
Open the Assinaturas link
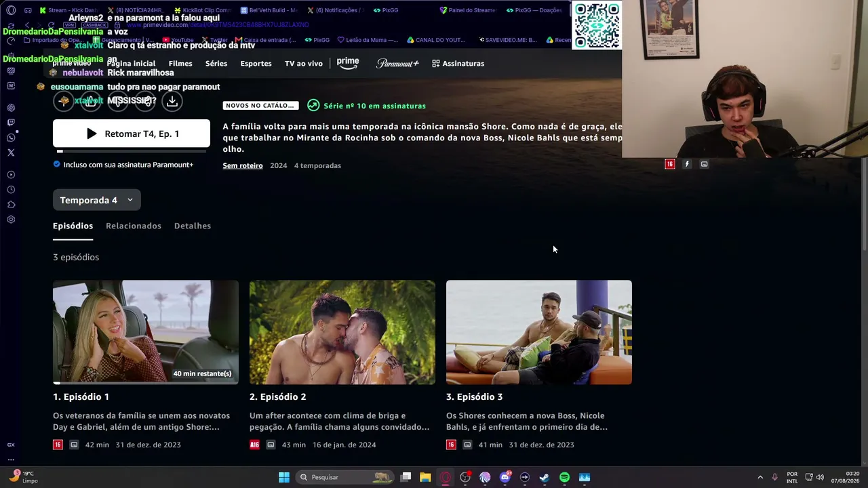coord(463,63)
